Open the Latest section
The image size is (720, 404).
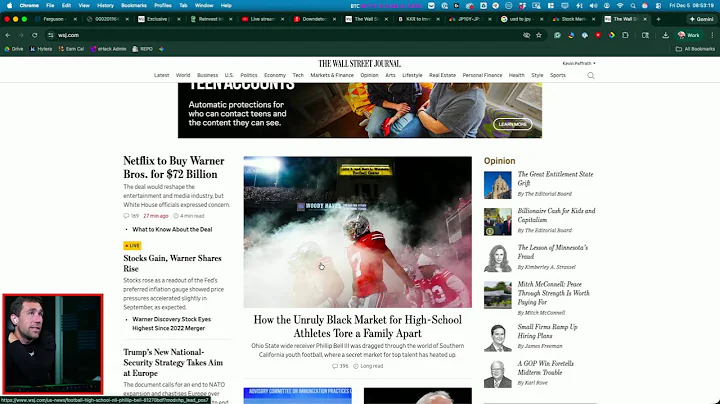click(x=161, y=75)
